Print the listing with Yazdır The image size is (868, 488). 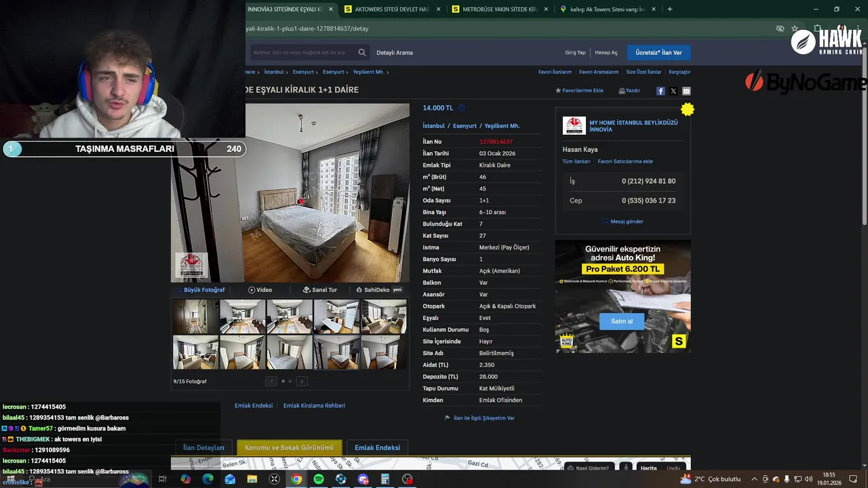pos(629,90)
